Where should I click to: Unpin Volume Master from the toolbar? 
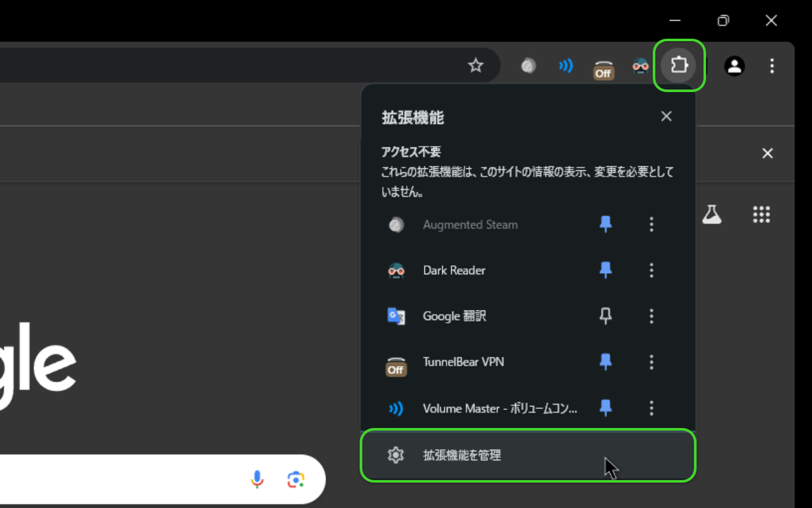606,408
